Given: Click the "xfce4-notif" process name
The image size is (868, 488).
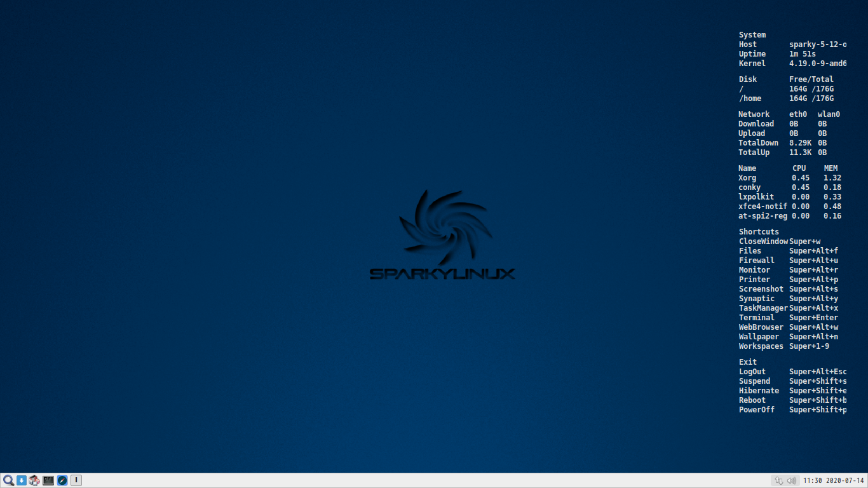Looking at the screenshot, I should [x=763, y=207].
